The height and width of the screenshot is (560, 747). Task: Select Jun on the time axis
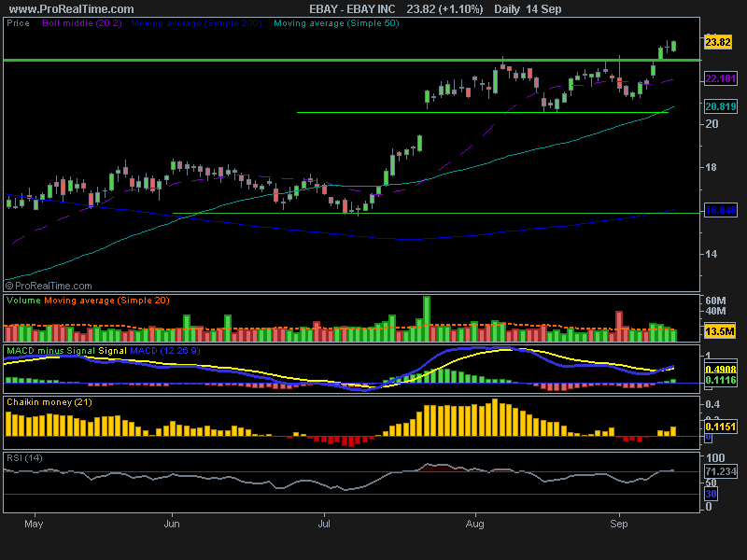(x=172, y=525)
